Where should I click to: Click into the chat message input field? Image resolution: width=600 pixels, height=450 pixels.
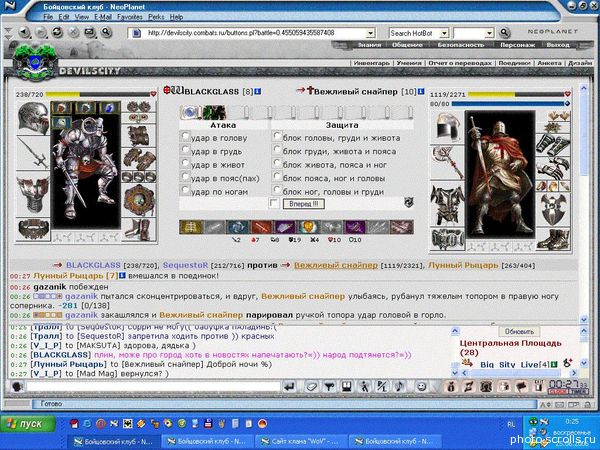pyautogui.click(x=153, y=386)
